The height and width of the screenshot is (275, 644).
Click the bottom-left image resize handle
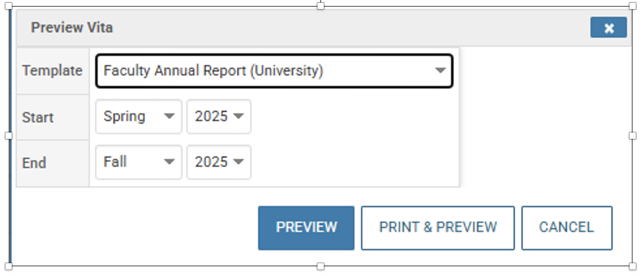8,266
